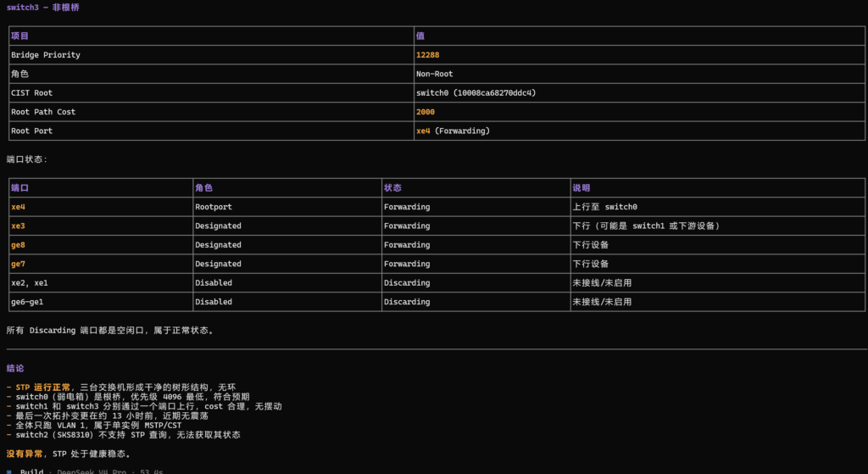Screen dimensions: 868x474
Task: Click the xe3 port name
Action: (x=18, y=226)
